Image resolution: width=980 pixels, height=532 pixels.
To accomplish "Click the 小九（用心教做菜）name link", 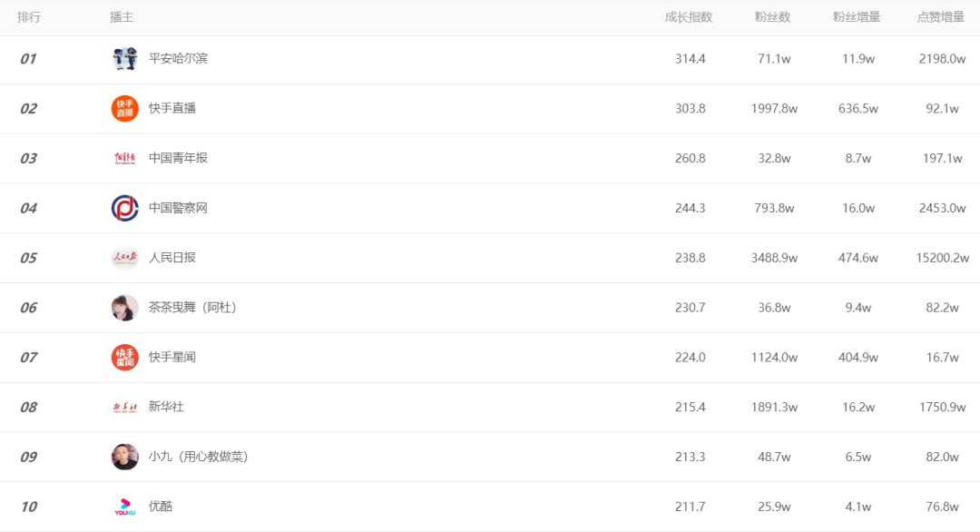I will pos(198,457).
